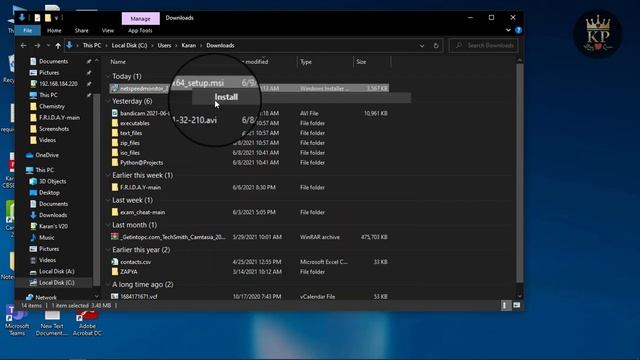This screenshot has height=360, width=640.
Task: Select the 1684171671.vcf file icon
Action: pos(115,297)
